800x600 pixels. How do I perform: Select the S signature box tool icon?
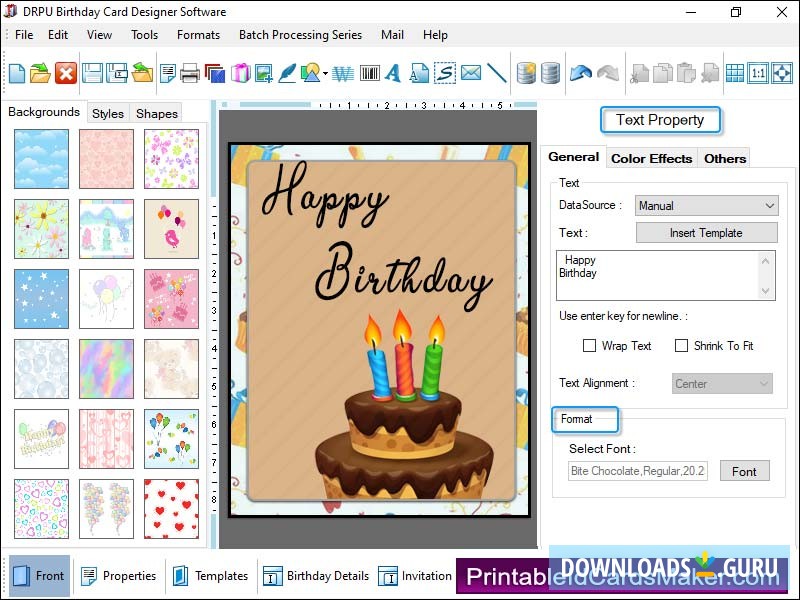tap(445, 73)
